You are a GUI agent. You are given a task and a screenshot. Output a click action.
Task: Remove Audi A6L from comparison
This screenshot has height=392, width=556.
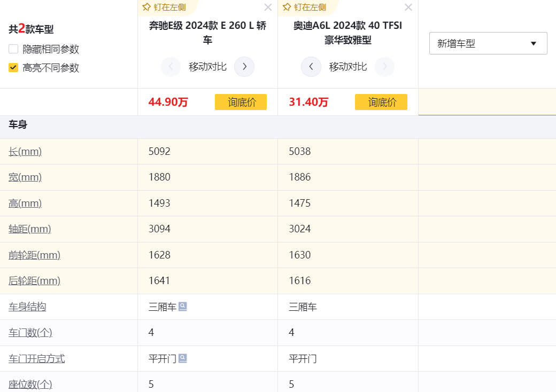click(x=408, y=7)
